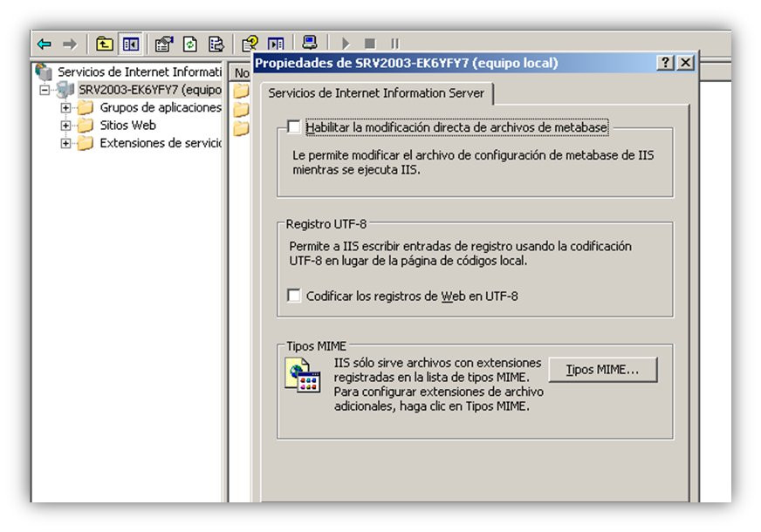Image resolution: width=761 pixels, height=532 pixels.
Task: Click the Start (play) toolbar icon
Action: pos(346,44)
